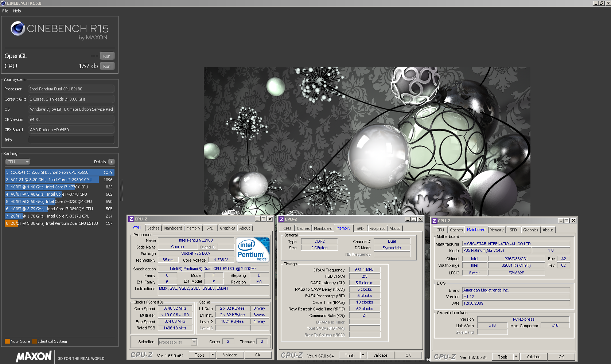Click the Cinebench title bar app icon
Image resolution: width=611 pixels, height=364 pixels.
tap(3, 3)
